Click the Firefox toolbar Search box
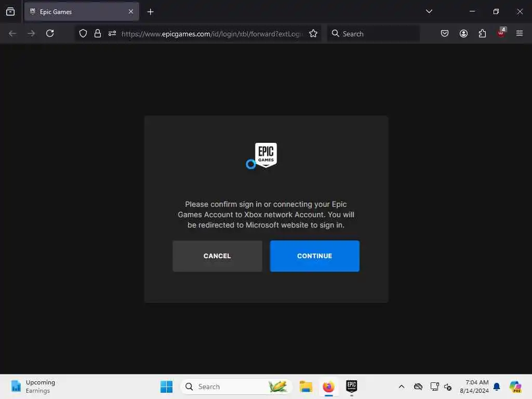This screenshot has width=532, height=399. (373, 34)
